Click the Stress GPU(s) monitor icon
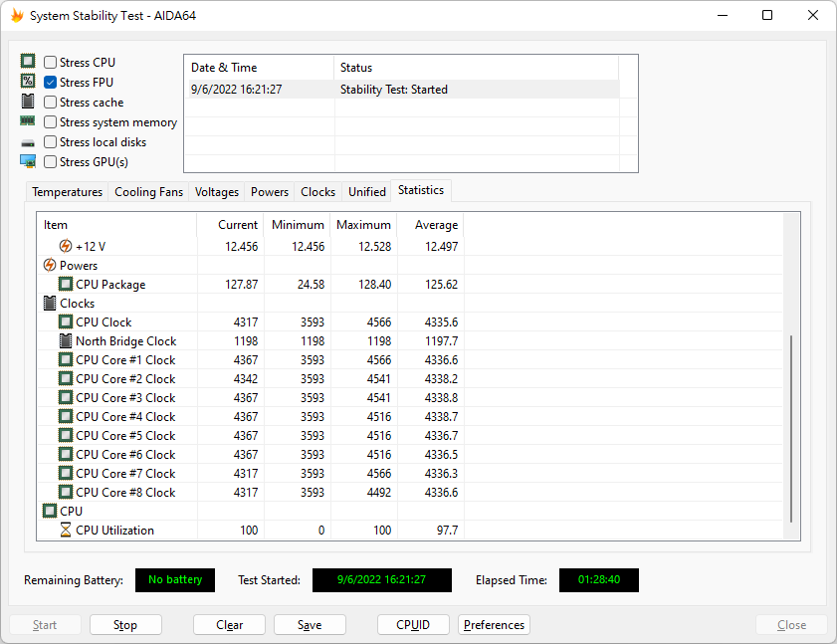Screen dimensions: 837x644 [x=28, y=161]
